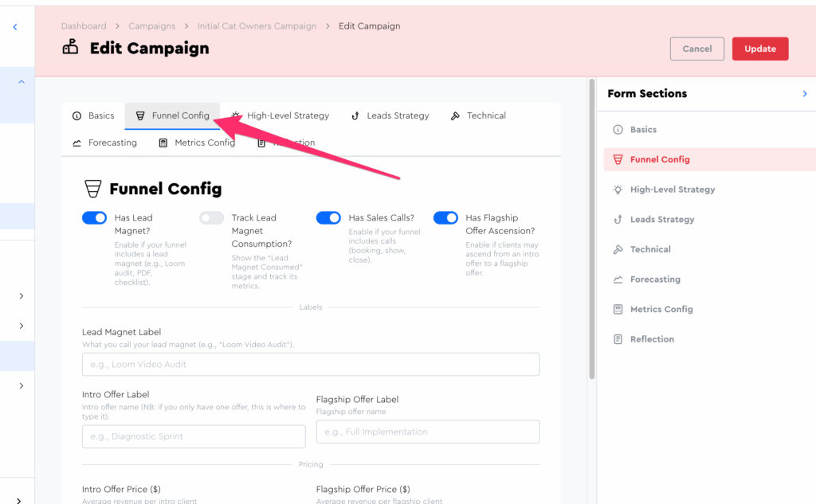816x504 pixels.
Task: Click the lightbulb High-Level Strategy sidebar icon
Action: [x=618, y=189]
